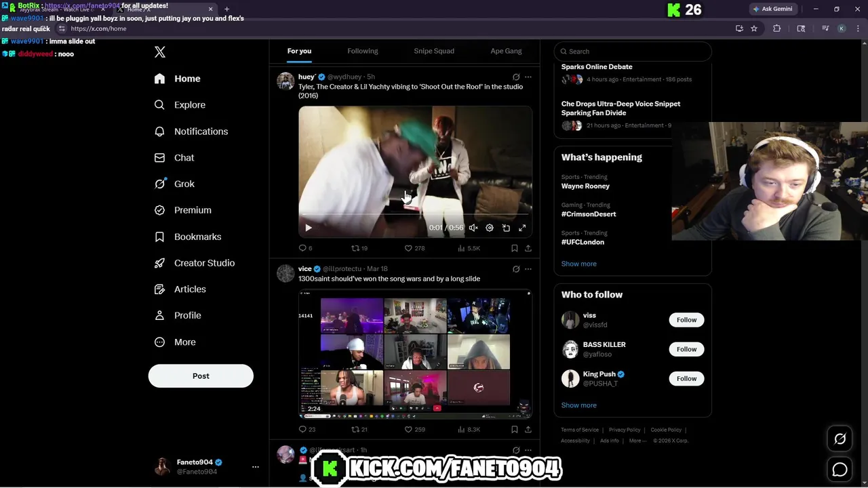Open the song wars video thumbnail

415,353
